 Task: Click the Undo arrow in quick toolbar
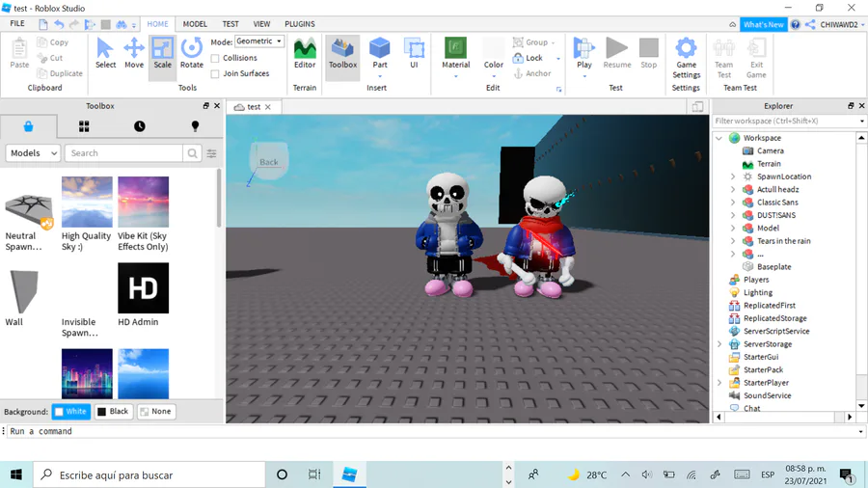click(x=59, y=24)
